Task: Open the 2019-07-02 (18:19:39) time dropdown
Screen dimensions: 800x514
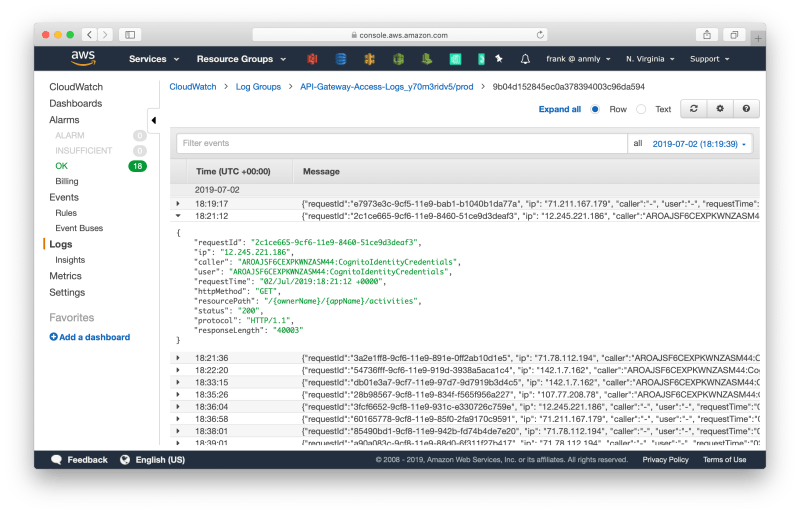Action: (699, 144)
